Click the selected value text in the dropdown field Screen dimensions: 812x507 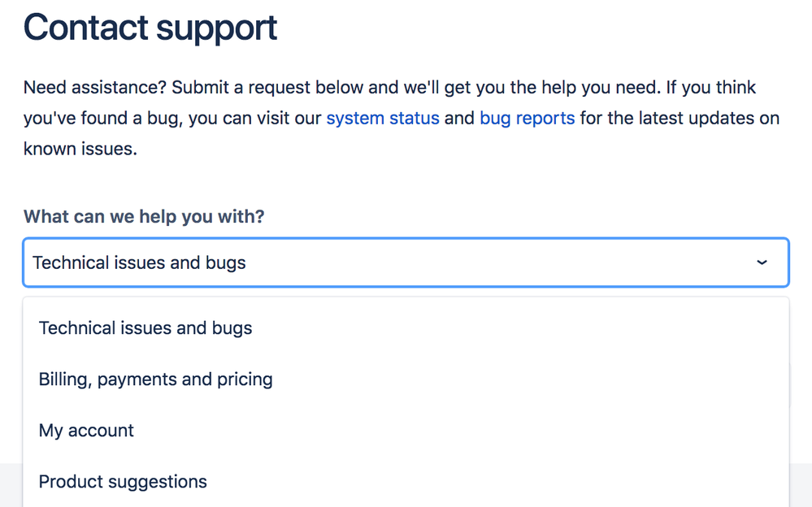coord(139,262)
